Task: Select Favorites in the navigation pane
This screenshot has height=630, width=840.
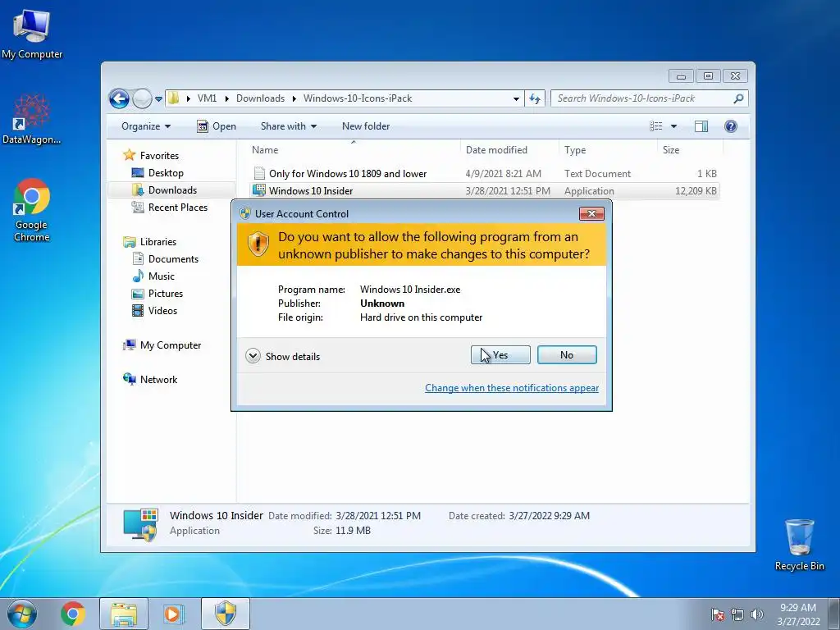Action: [x=159, y=155]
